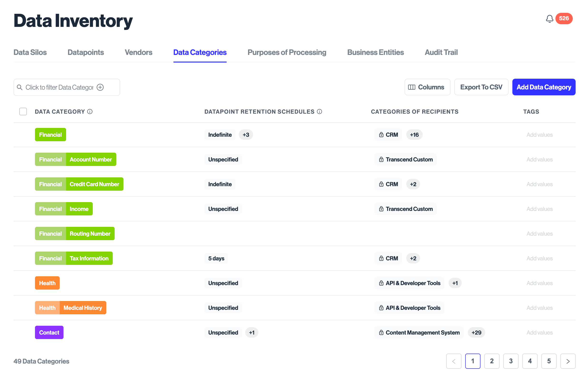Go to next page arrow
The width and height of the screenshot is (588, 379).
(568, 361)
